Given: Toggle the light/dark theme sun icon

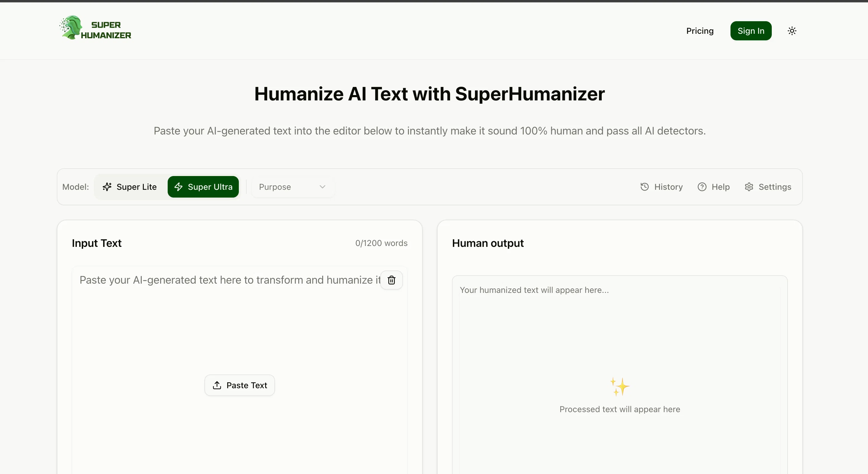Looking at the screenshot, I should (x=792, y=31).
